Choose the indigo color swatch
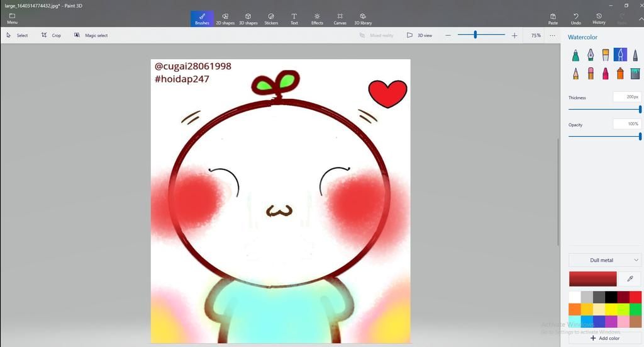The height and width of the screenshot is (347, 644). 599,321
